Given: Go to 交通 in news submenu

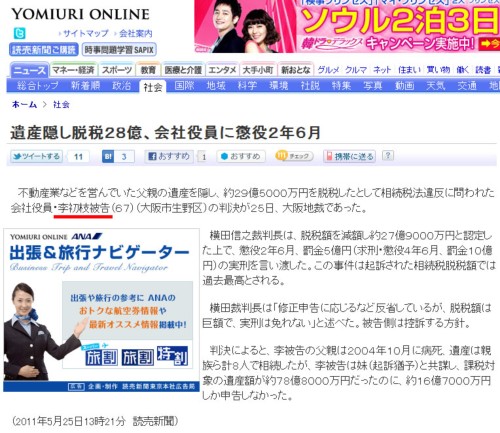Looking at the screenshot, I should [x=467, y=86].
